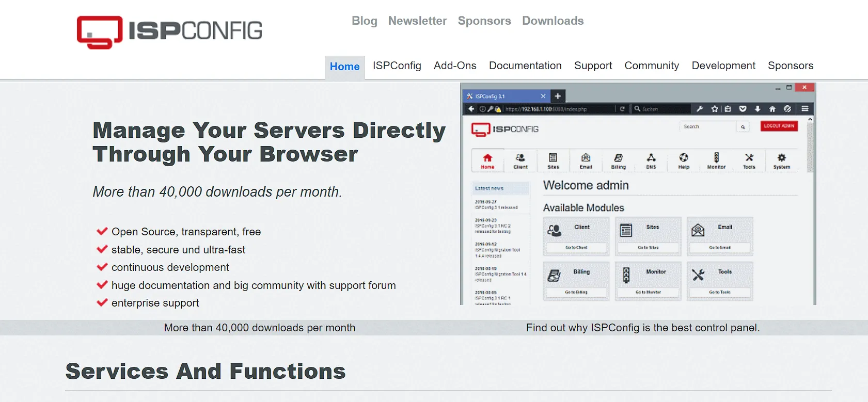Click the Monitor card icon under Available Modules
Viewport: 868px width, 402px height.
point(626,275)
